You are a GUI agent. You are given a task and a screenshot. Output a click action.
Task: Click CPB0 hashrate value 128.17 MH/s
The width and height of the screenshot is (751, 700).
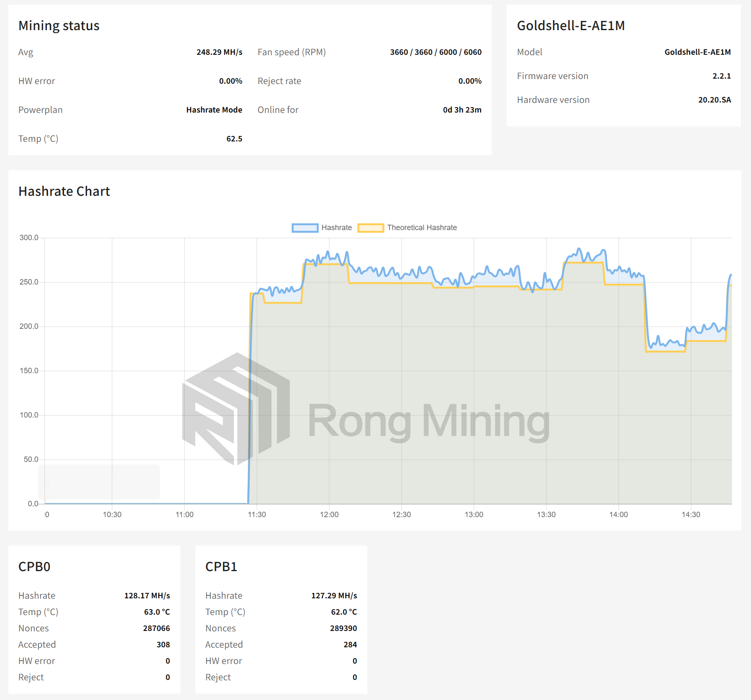[147, 595]
